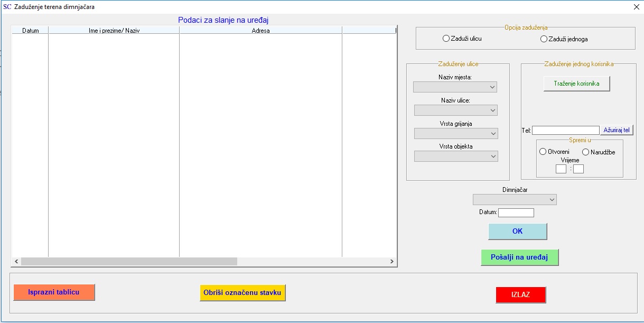Image resolution: width=644 pixels, height=323 pixels.
Task: Focus the Tel input field
Action: coord(565,130)
